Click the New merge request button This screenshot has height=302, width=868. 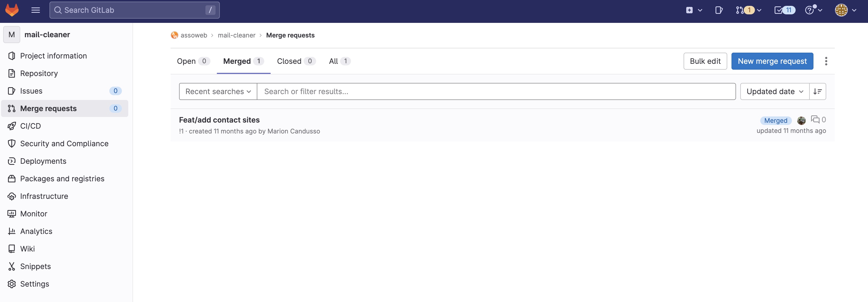pos(772,61)
